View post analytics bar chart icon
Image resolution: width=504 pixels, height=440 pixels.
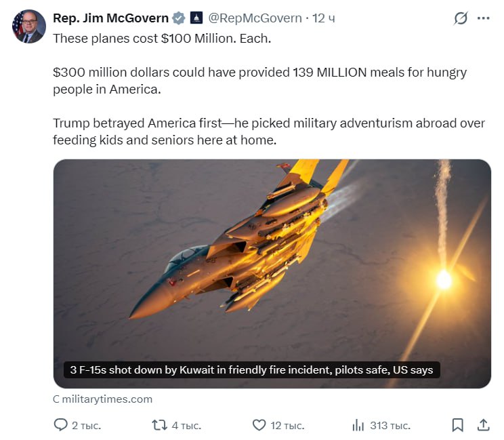tap(358, 425)
